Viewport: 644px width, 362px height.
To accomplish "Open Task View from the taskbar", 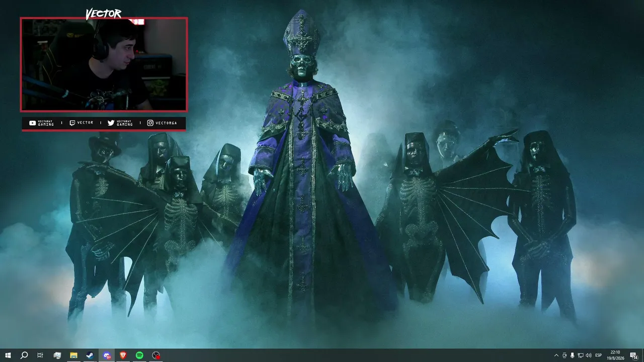I will (x=40, y=355).
